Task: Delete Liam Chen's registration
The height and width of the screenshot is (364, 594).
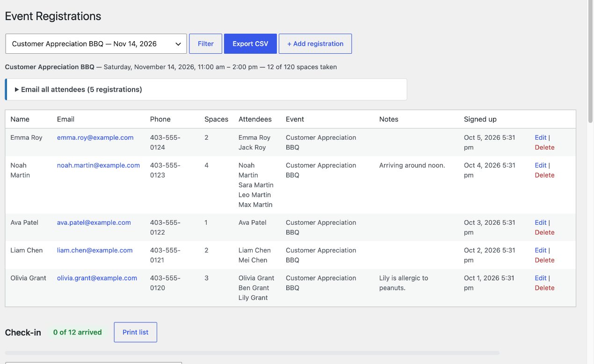Action: pyautogui.click(x=544, y=260)
